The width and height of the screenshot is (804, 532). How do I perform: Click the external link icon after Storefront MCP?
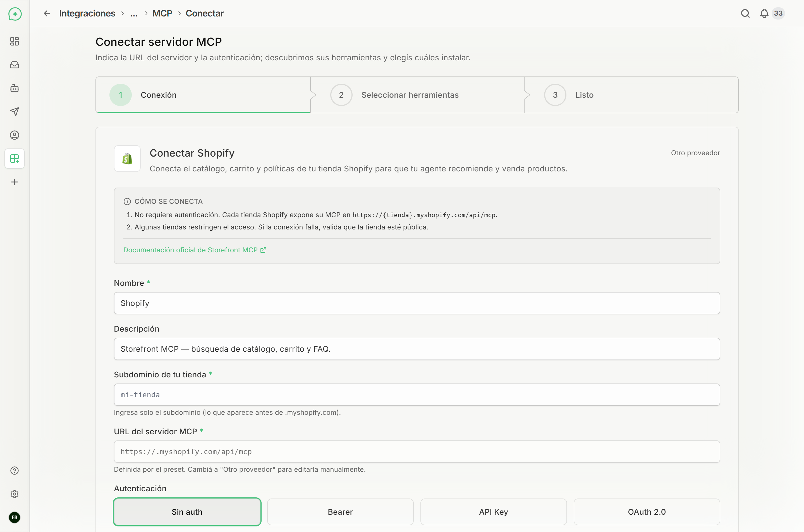(263, 250)
